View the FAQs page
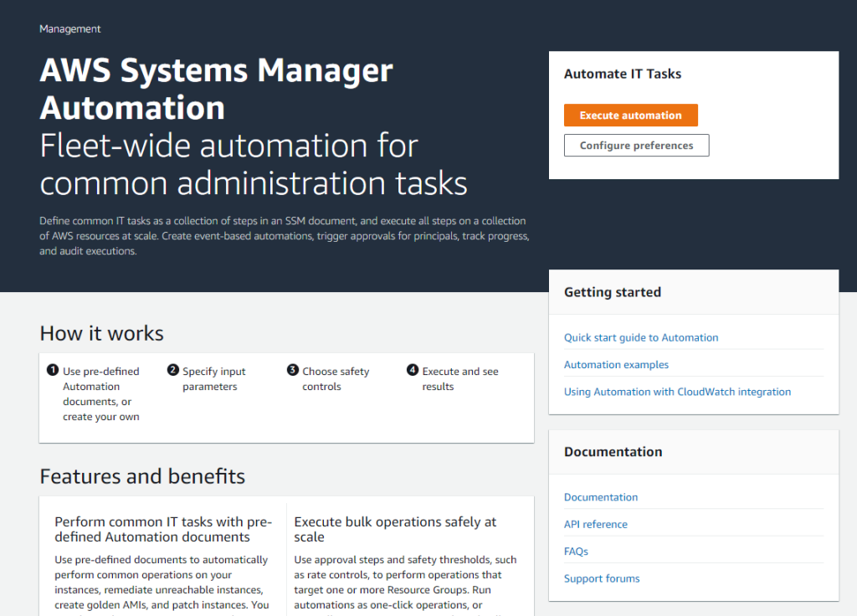Image resolution: width=857 pixels, height=616 pixels. (576, 551)
